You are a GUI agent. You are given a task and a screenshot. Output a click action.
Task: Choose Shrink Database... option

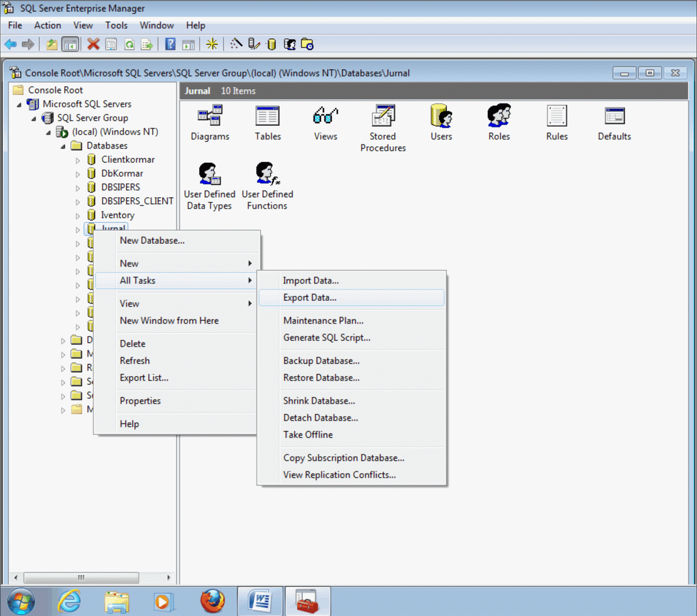(352, 401)
